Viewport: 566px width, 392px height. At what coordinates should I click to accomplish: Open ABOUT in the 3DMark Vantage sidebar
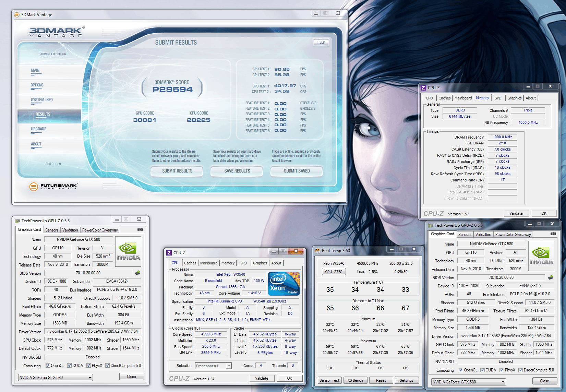(36, 144)
